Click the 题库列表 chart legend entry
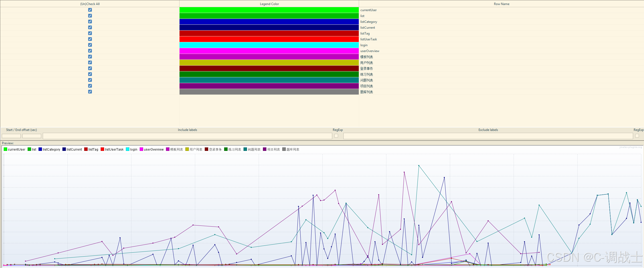The height and width of the screenshot is (268, 644). [x=291, y=149]
